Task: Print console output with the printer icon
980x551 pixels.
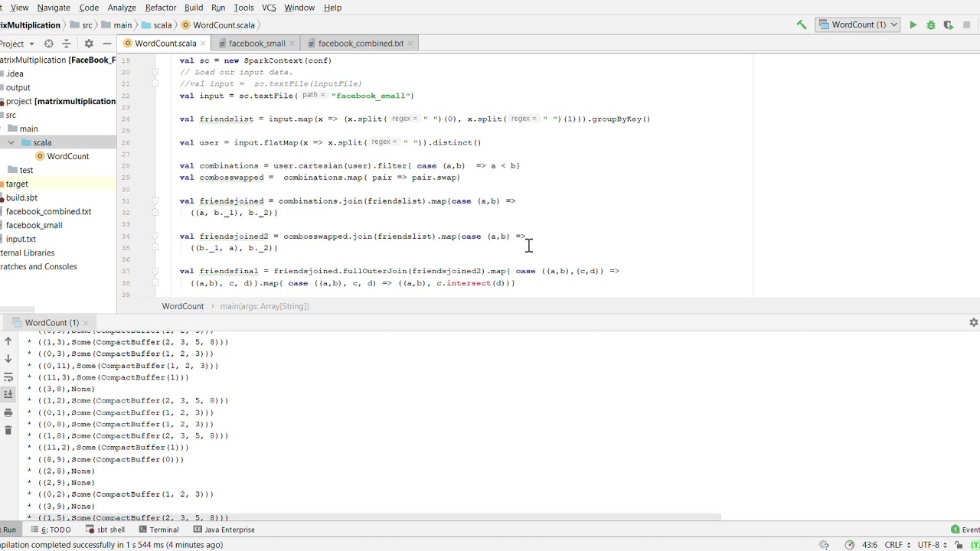Action: click(8, 412)
